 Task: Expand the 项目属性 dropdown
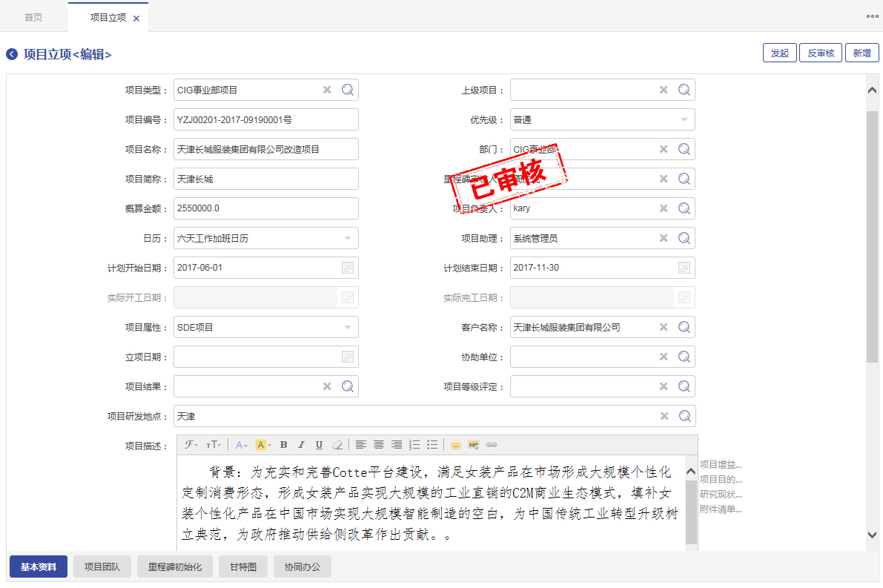pyautogui.click(x=348, y=327)
